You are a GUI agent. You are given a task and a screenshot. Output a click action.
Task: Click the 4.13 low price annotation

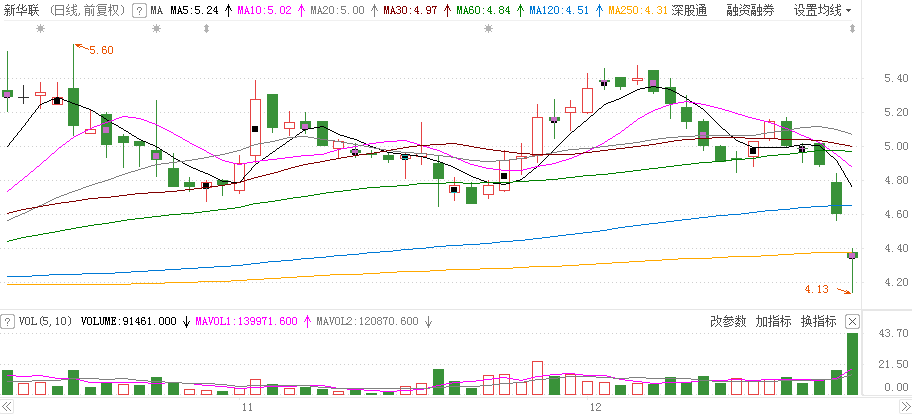(x=817, y=289)
